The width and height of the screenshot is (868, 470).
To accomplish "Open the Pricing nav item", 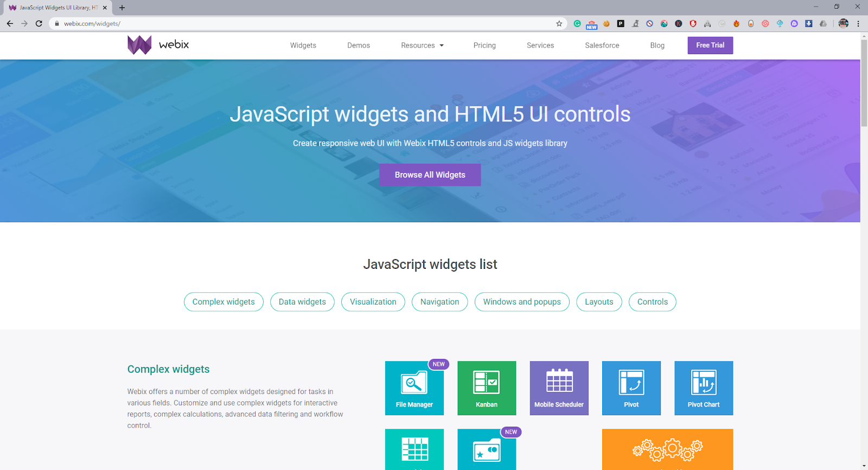I will click(x=484, y=46).
